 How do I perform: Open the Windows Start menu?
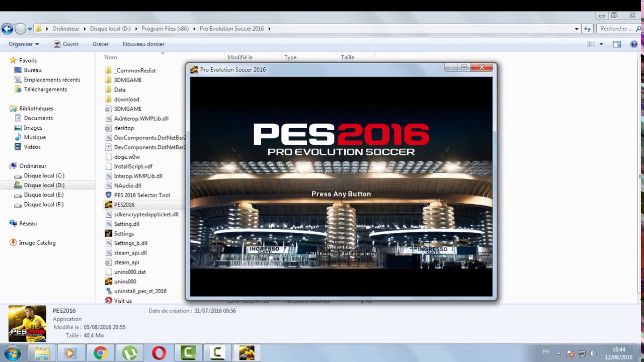click(x=12, y=353)
